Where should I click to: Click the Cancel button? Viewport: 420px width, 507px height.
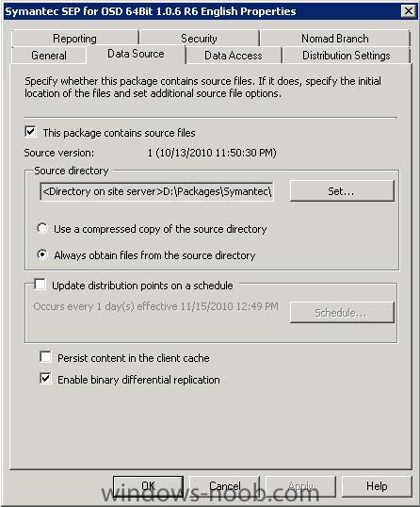(x=224, y=486)
